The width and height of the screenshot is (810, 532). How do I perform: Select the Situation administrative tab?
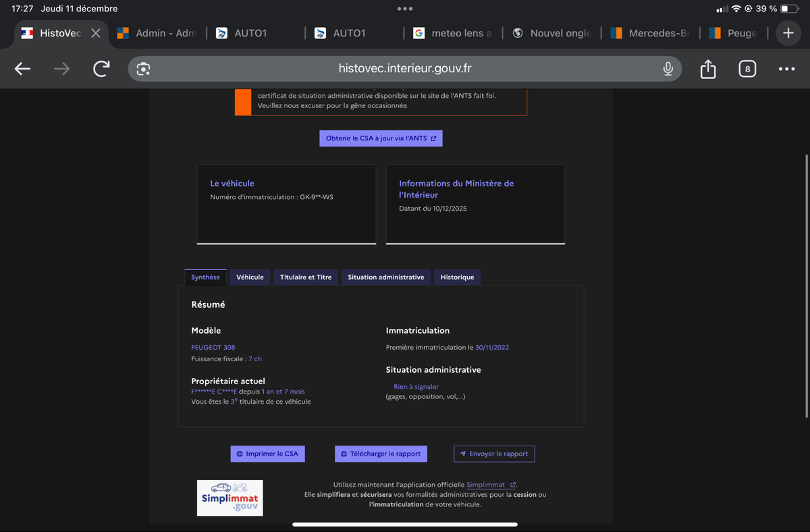385,277
